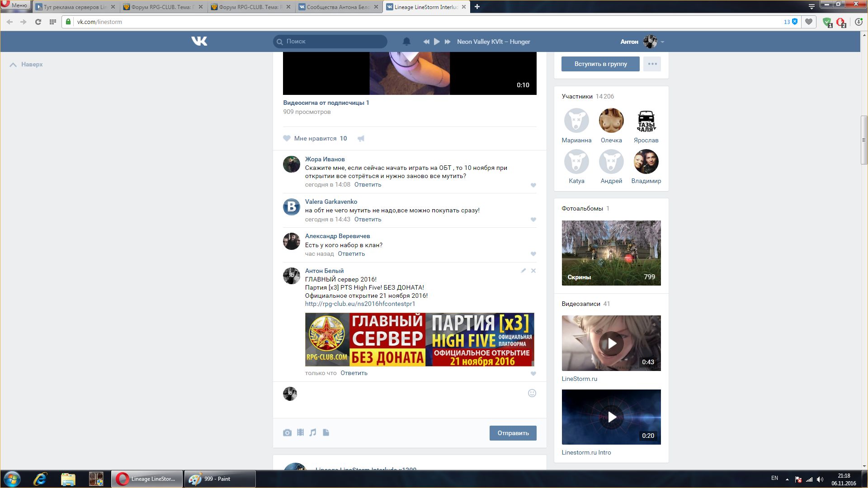Click the VK logo in header
The image size is (868, 488).
click(199, 42)
